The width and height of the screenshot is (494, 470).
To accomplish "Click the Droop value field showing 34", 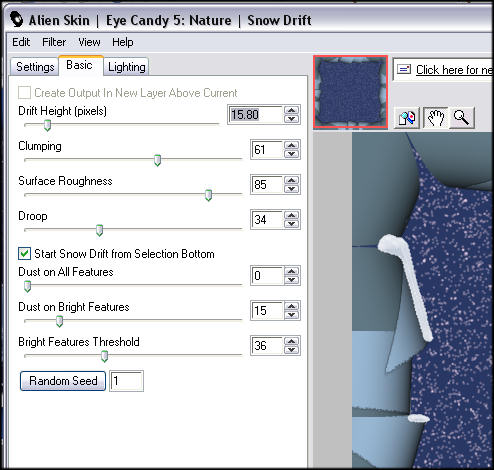I will pos(267,220).
